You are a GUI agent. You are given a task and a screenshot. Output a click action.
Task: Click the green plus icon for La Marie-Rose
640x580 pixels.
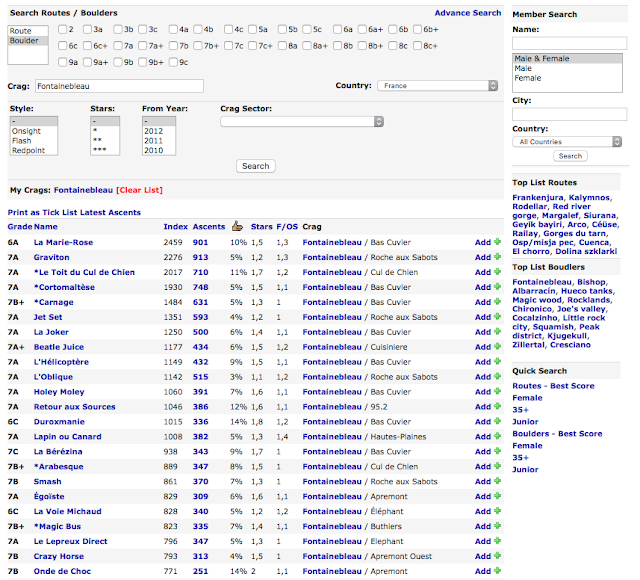(497, 242)
